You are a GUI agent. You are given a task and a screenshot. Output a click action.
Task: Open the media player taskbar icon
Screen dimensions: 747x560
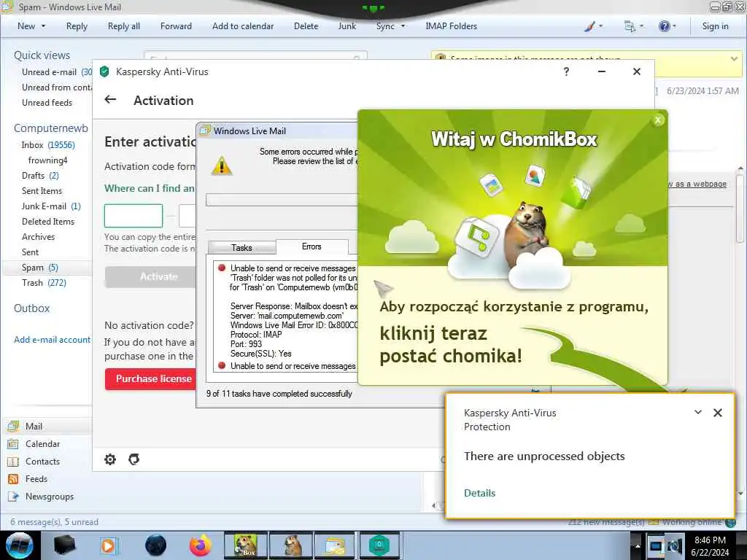tap(109, 545)
